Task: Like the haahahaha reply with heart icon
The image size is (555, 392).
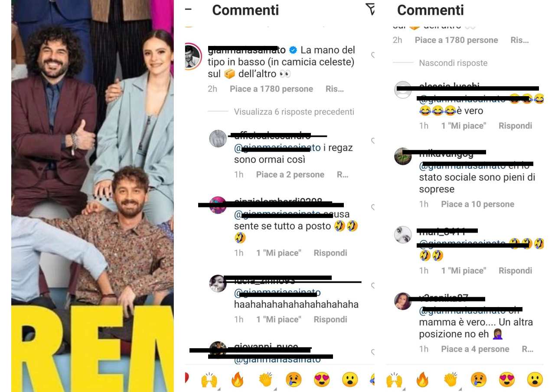Action: [372, 285]
